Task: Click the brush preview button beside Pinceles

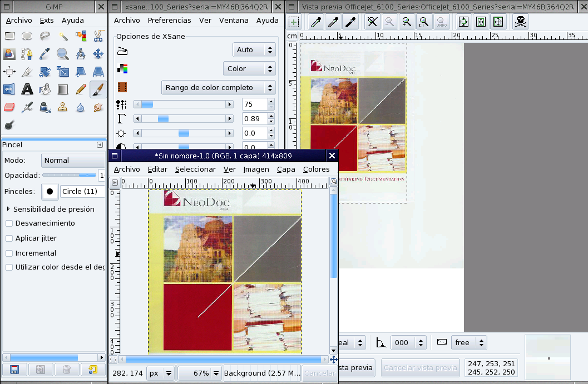Action: pos(50,192)
